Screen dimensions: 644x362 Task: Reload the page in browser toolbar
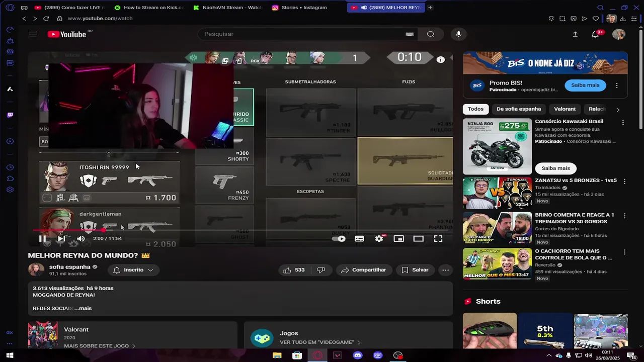point(46,19)
